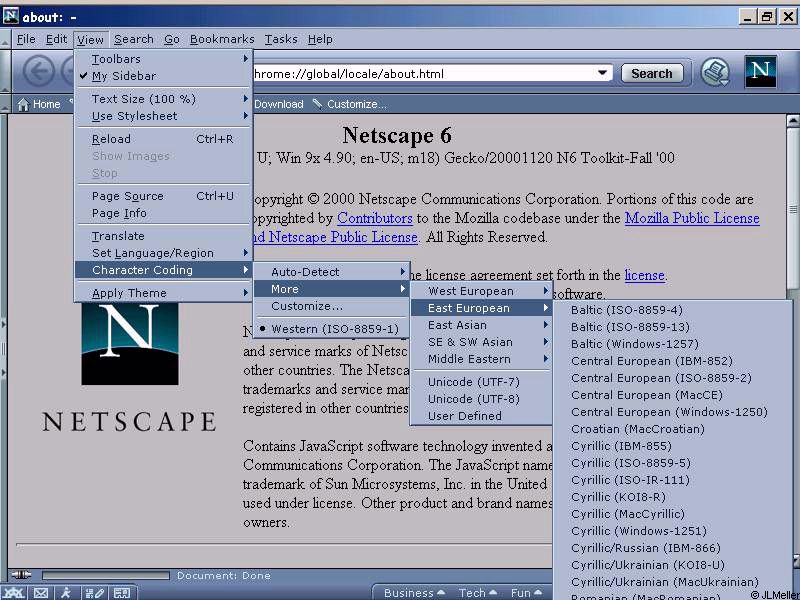Open the Contributors link
This screenshot has height=600, width=800.
(x=374, y=218)
